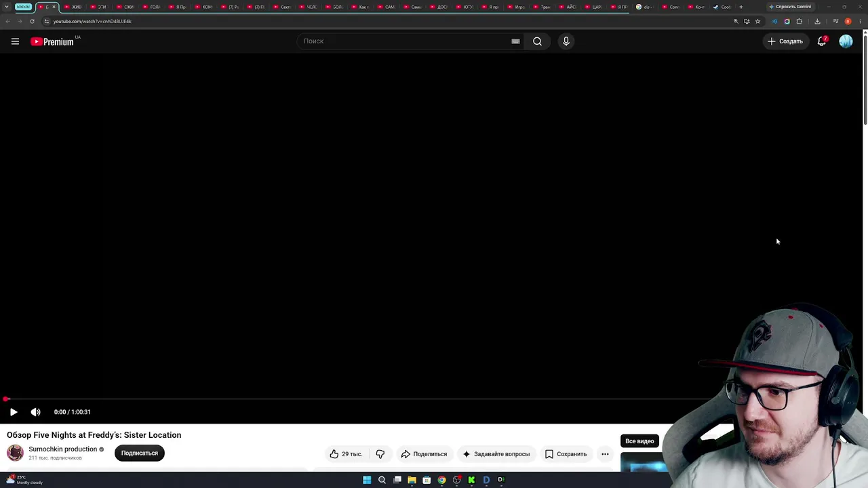Close the active YouTube tab

[54, 7]
